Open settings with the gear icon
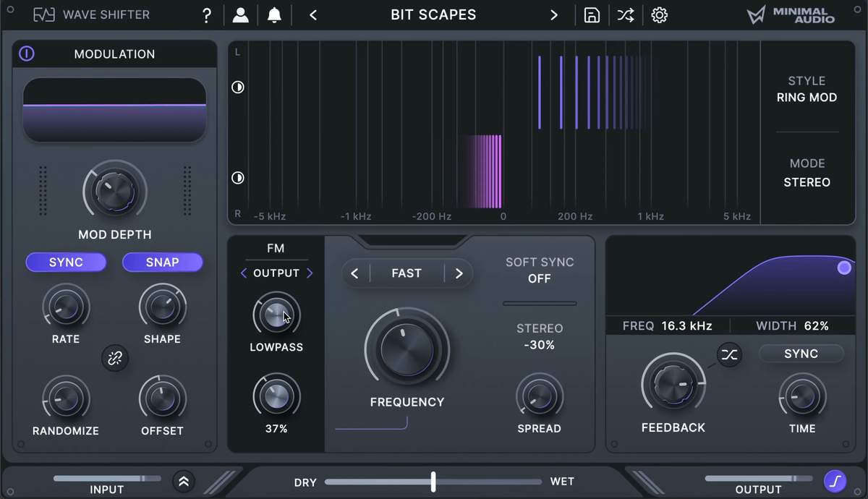Image resolution: width=868 pixels, height=499 pixels. coord(659,15)
